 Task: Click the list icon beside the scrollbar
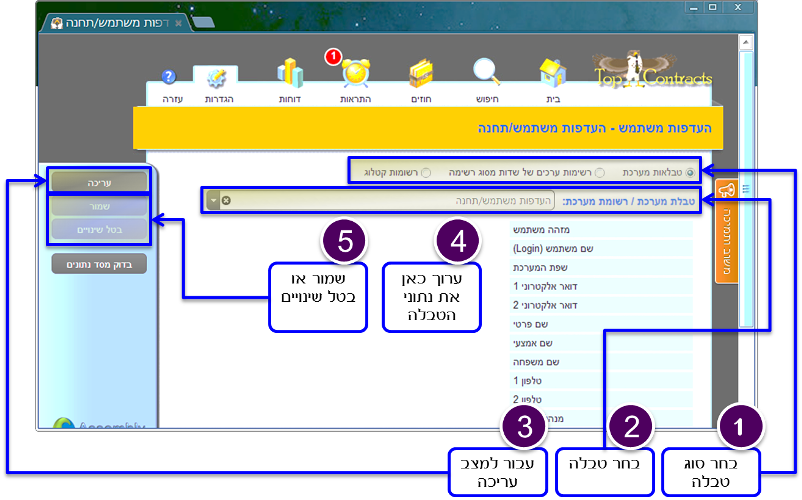pos(746,189)
